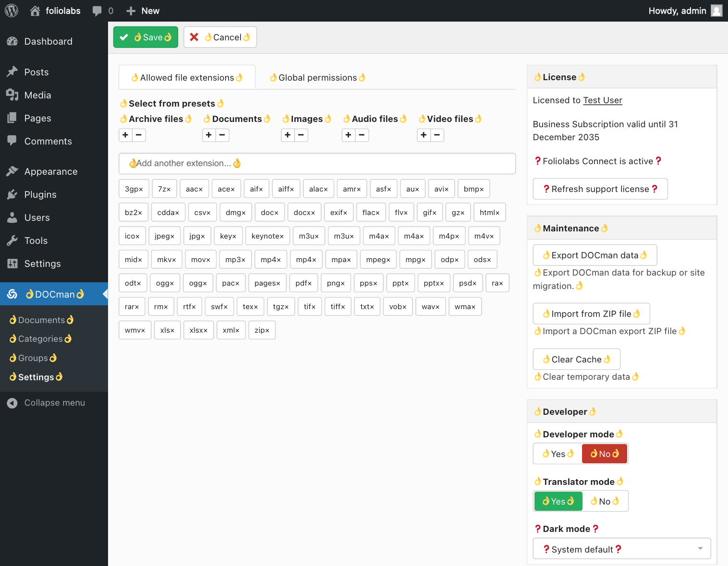Remove the keynote extension tag
The width and height of the screenshot is (728, 566).
point(281,236)
